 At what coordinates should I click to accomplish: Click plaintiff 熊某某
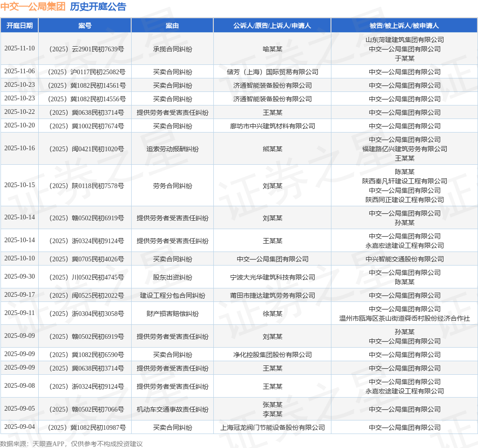click(x=273, y=149)
